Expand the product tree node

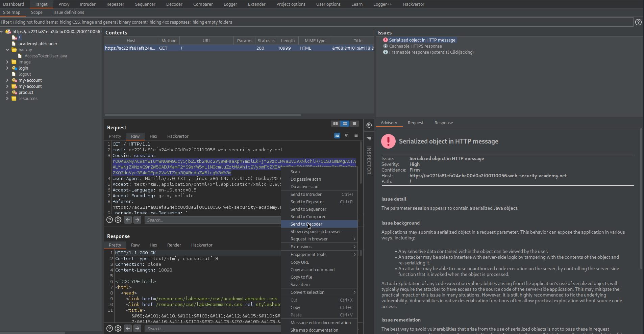click(x=7, y=92)
